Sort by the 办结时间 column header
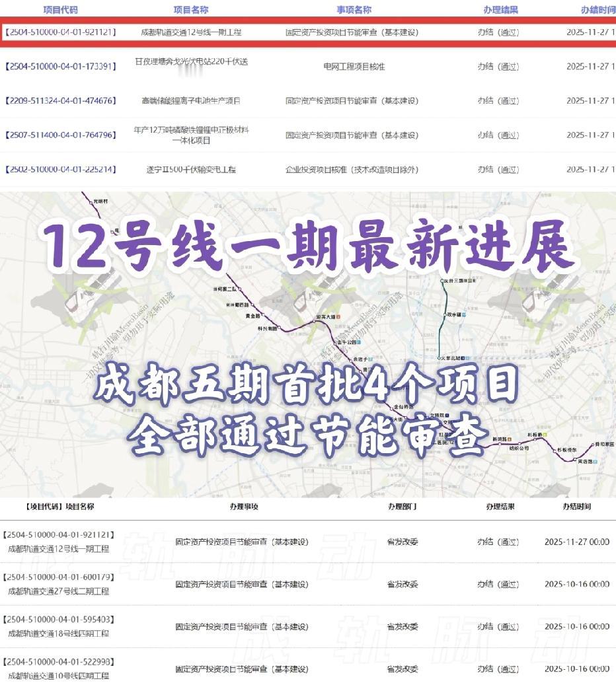Image resolution: width=616 pixels, height=689 pixels. coord(594,9)
